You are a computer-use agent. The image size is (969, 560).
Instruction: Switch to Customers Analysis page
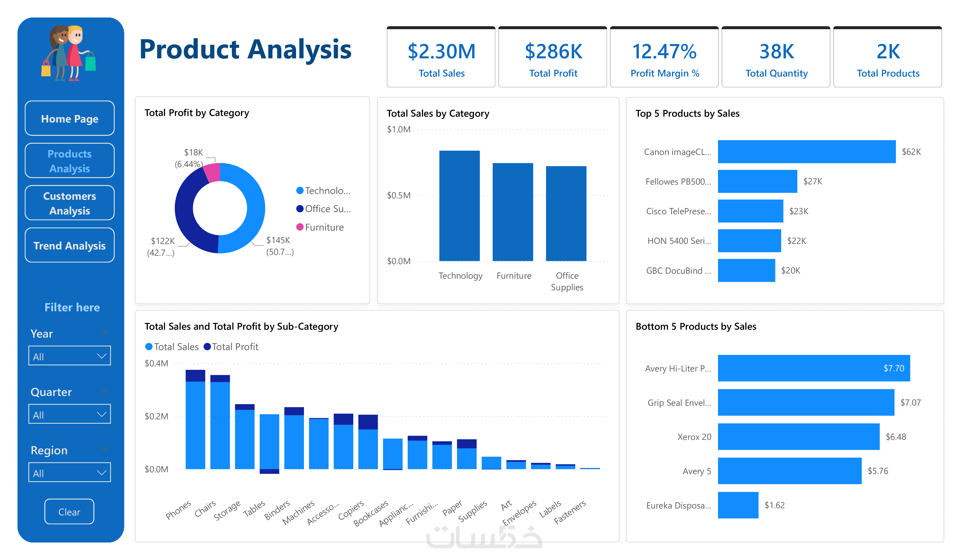70,203
